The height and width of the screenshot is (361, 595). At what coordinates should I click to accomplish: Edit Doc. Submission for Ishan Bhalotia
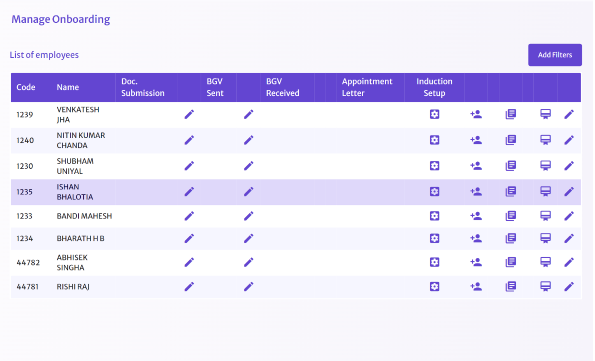[x=189, y=192]
